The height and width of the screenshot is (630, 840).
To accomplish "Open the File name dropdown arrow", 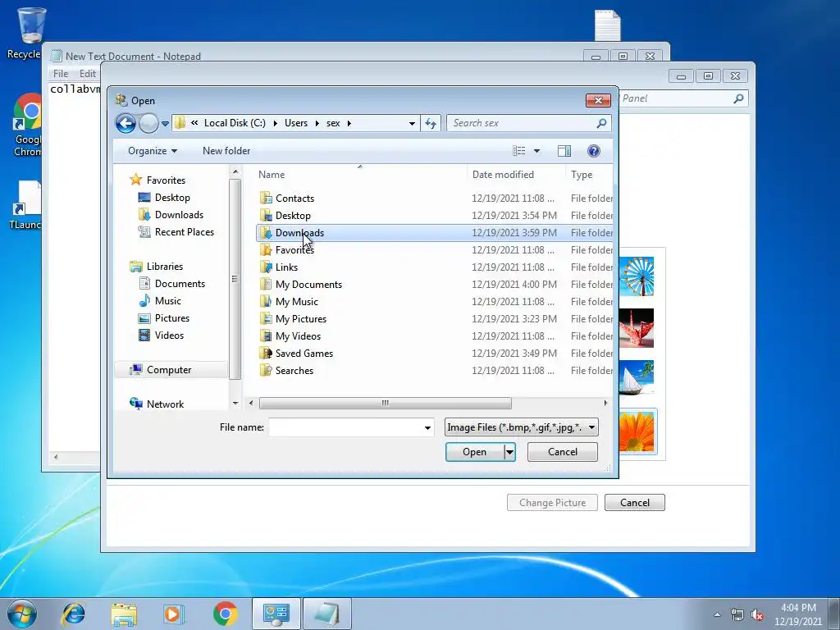I will (427, 427).
